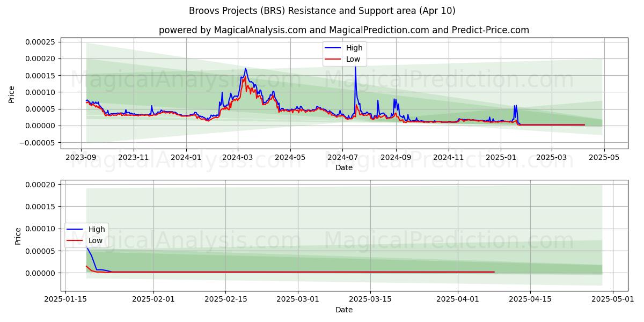Click the 'Date' axis label under the 2025 zoomed chart
The width and height of the screenshot is (644, 322).
344,310
